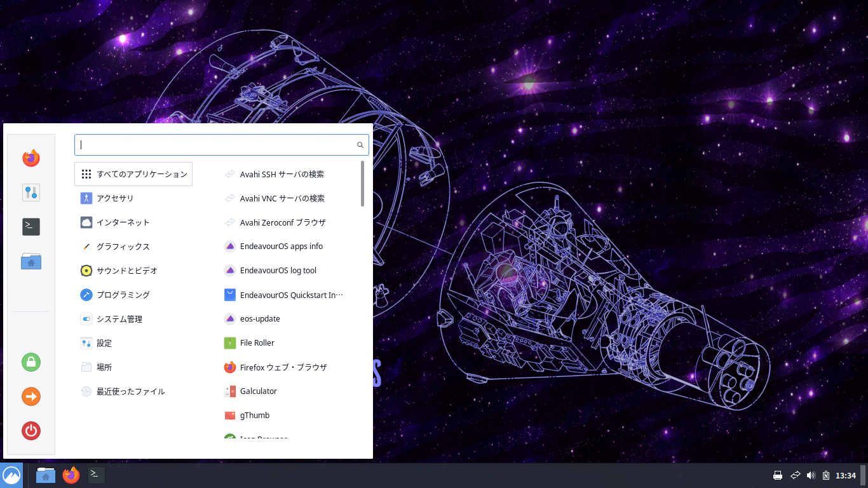Click the green lock screen button

[31, 362]
